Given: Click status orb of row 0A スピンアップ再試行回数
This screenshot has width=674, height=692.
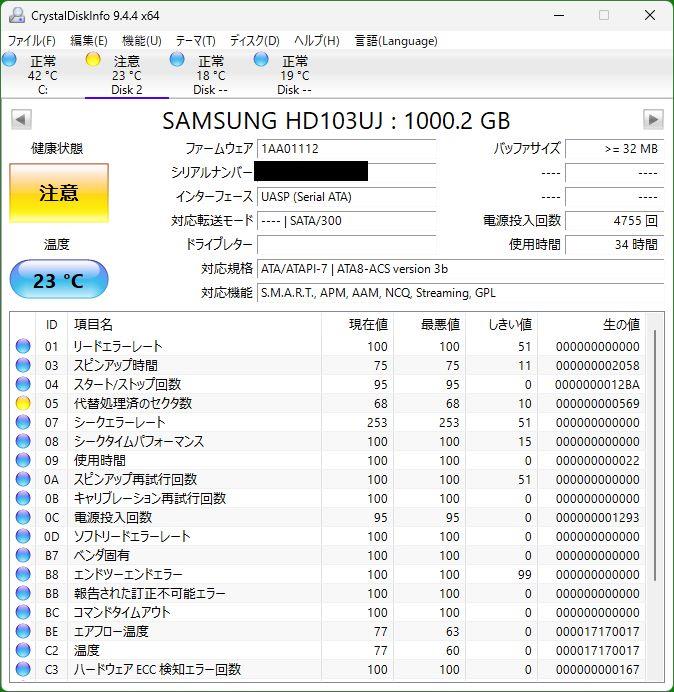Looking at the screenshot, I should 23,479.
